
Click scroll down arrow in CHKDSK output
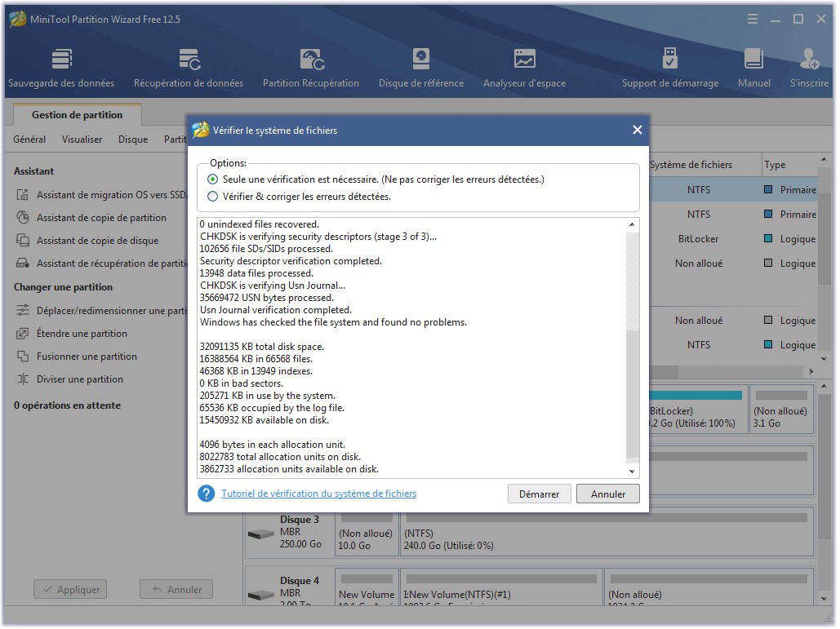coord(632,472)
